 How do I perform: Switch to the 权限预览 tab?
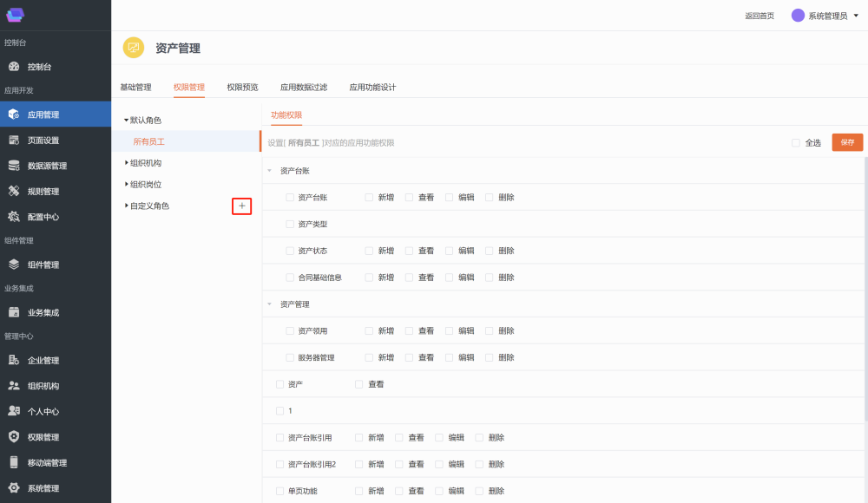(x=242, y=87)
